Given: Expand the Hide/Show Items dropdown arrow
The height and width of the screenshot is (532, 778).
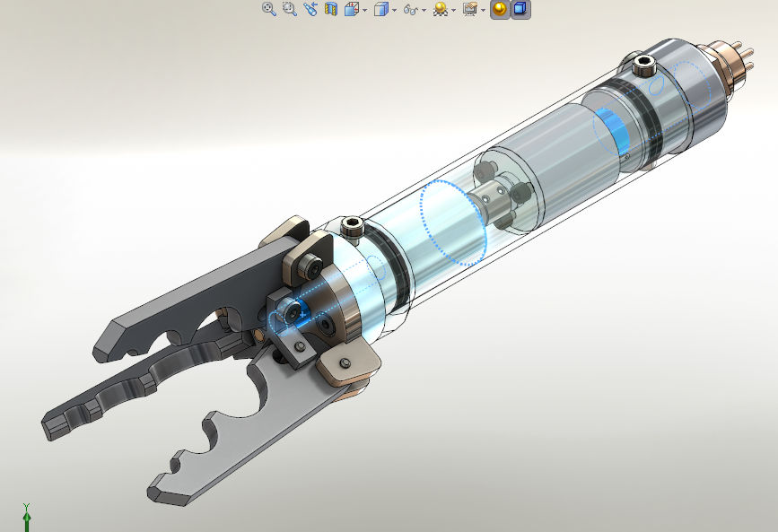Looking at the screenshot, I should [424, 10].
